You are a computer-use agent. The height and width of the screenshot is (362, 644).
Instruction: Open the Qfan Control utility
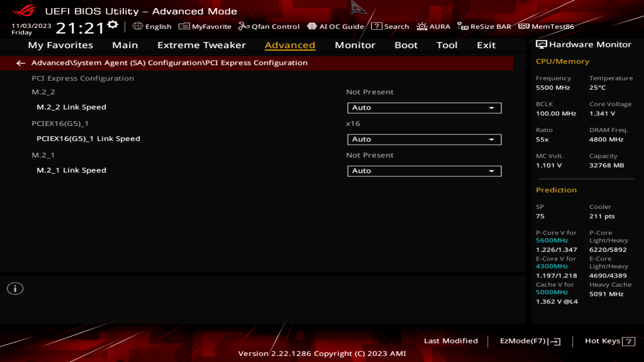pos(269,26)
